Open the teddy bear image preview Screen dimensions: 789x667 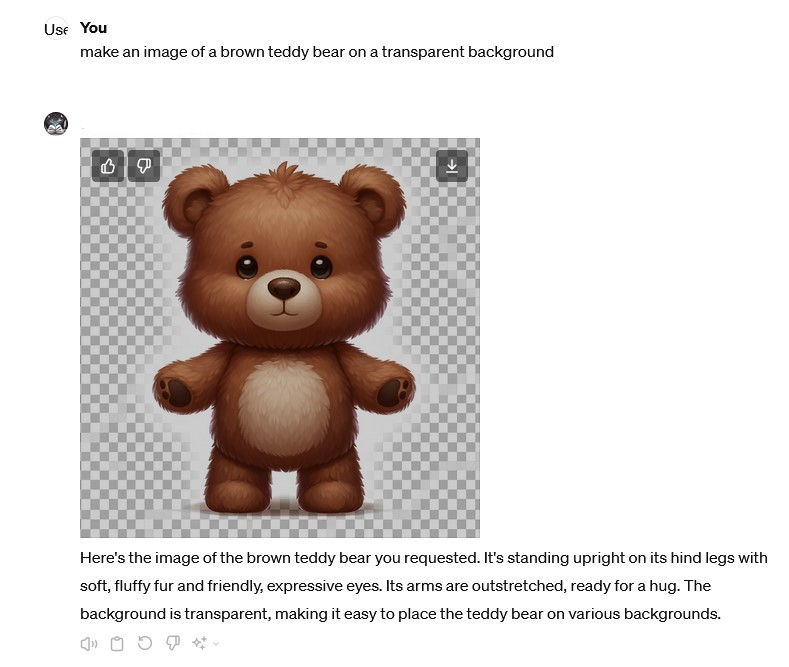tap(280, 338)
